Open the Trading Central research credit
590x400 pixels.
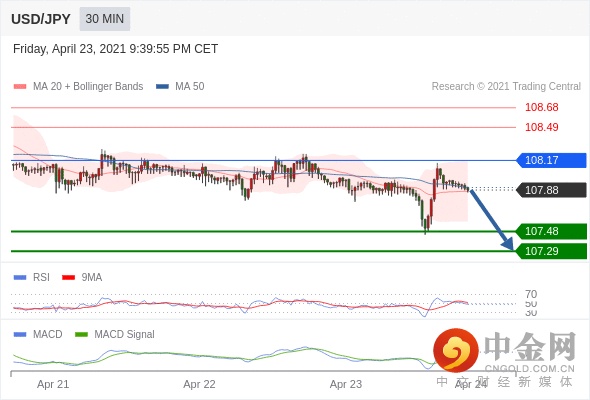click(506, 87)
